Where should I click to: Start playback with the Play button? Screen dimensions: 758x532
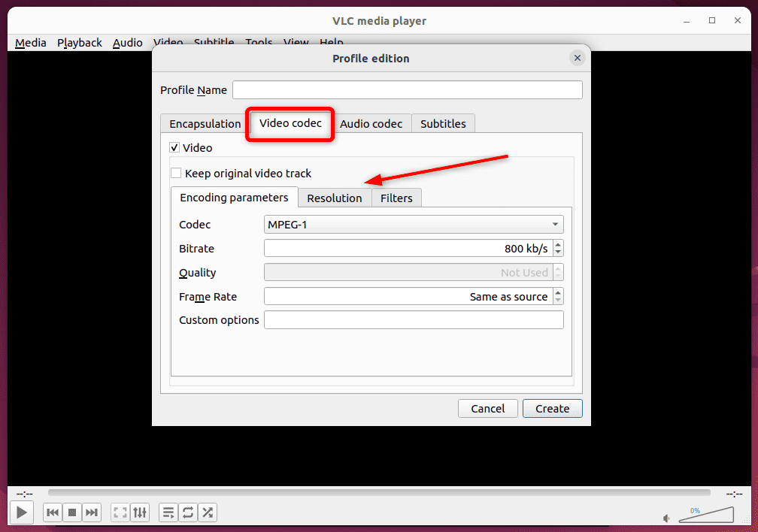(x=22, y=512)
